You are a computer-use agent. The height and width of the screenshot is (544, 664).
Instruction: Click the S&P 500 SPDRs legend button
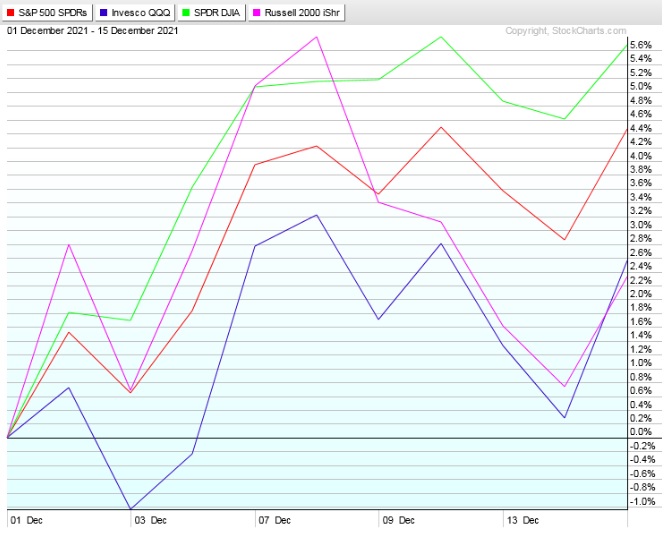[x=47, y=13]
